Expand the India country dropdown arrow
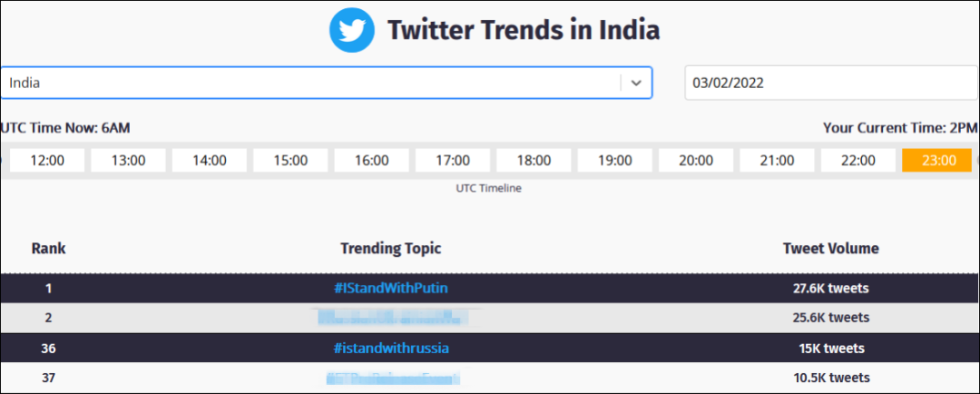 pyautogui.click(x=636, y=83)
